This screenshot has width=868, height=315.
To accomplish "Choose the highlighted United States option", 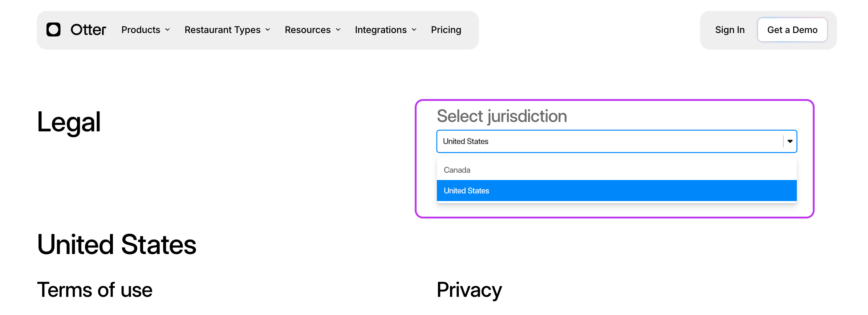I will pyautogui.click(x=617, y=191).
